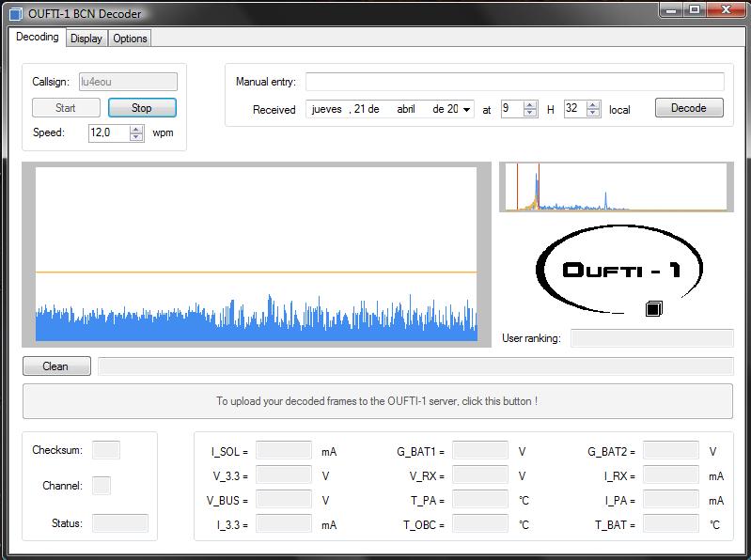
Task: Select weekday jueves in Received date
Action: pos(327,109)
